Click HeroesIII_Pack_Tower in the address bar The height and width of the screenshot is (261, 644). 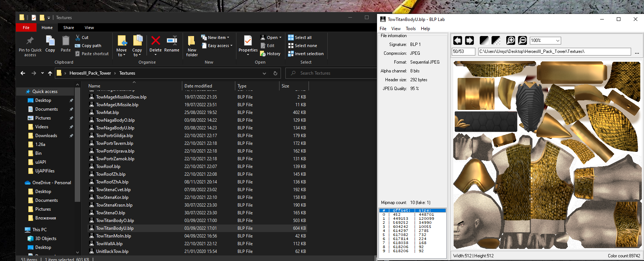pyautogui.click(x=90, y=73)
